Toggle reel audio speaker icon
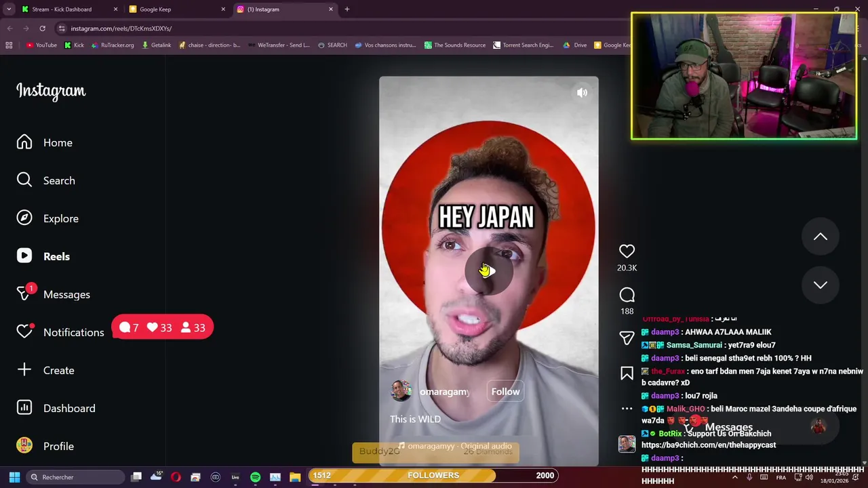The image size is (868, 488). 582,93
